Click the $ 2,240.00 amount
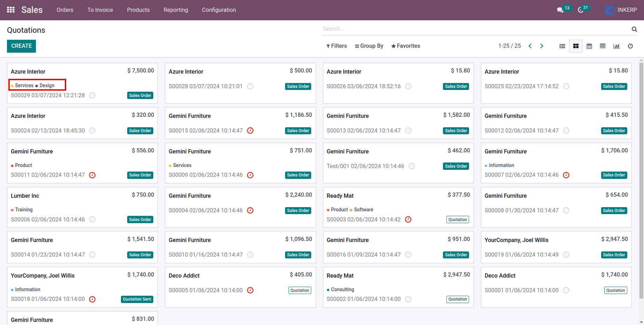 point(299,195)
